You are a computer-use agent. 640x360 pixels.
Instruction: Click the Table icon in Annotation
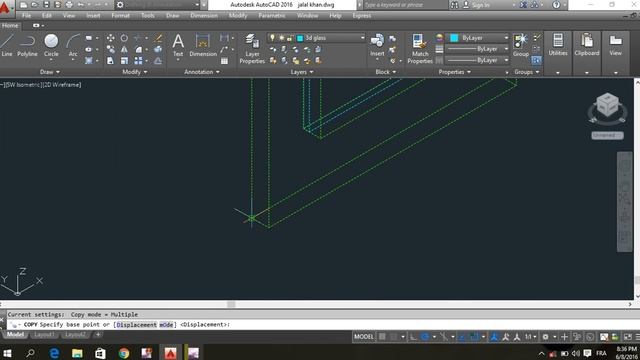click(224, 61)
